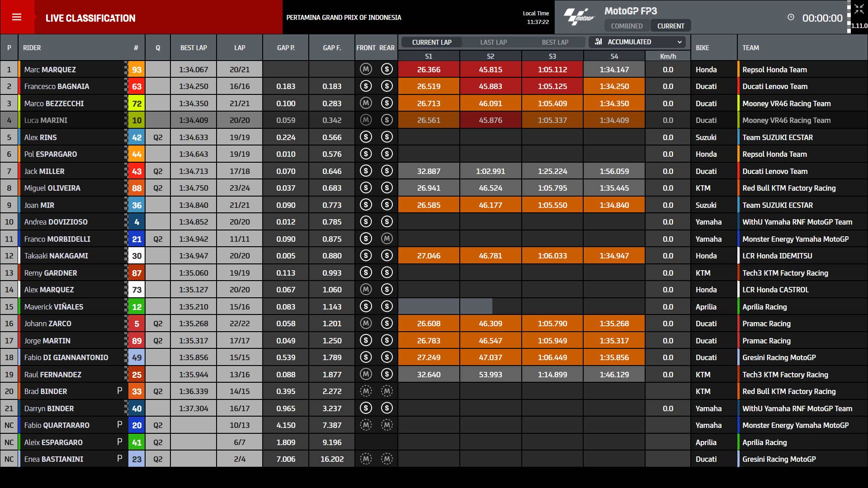868x488 pixels.
Task: Click Oliveira's lap count 23/24
Action: pyautogui.click(x=240, y=188)
